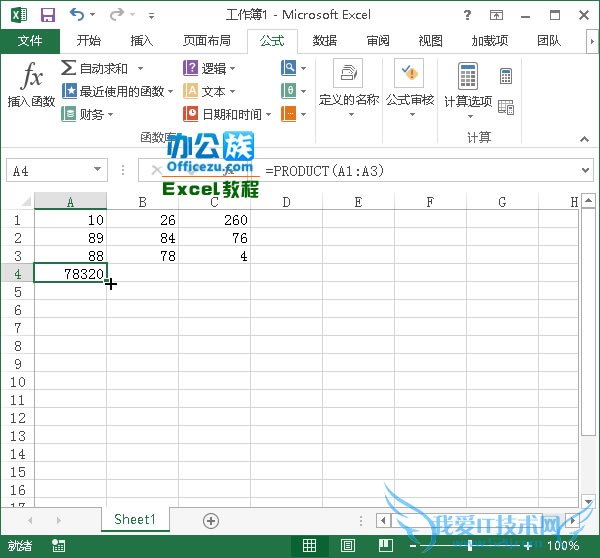Open the File tab
The image size is (600, 558).
click(x=30, y=41)
